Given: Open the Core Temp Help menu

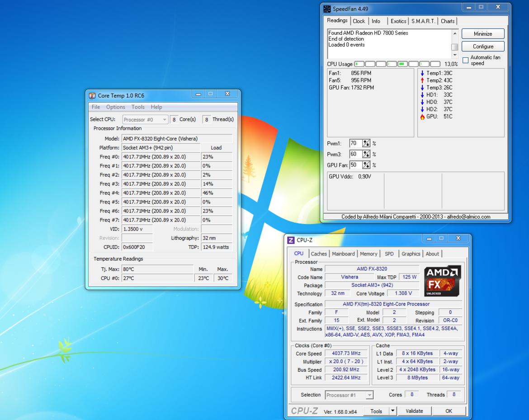Looking at the screenshot, I should point(156,107).
